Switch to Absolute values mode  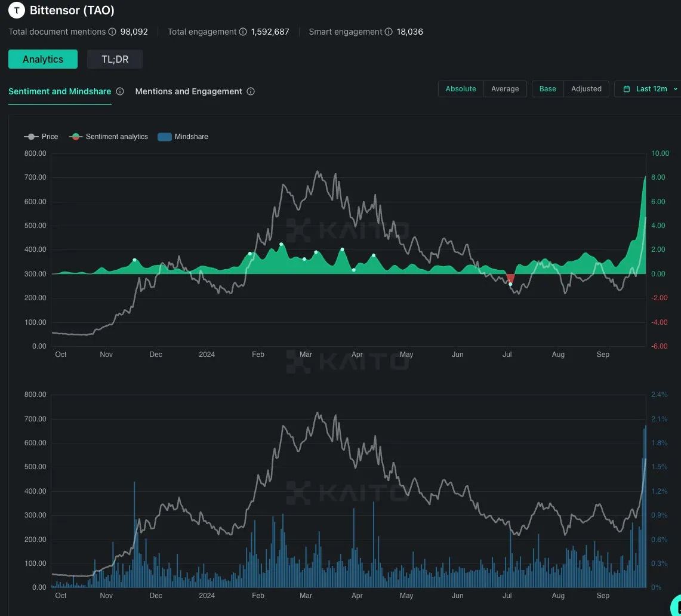pos(461,89)
